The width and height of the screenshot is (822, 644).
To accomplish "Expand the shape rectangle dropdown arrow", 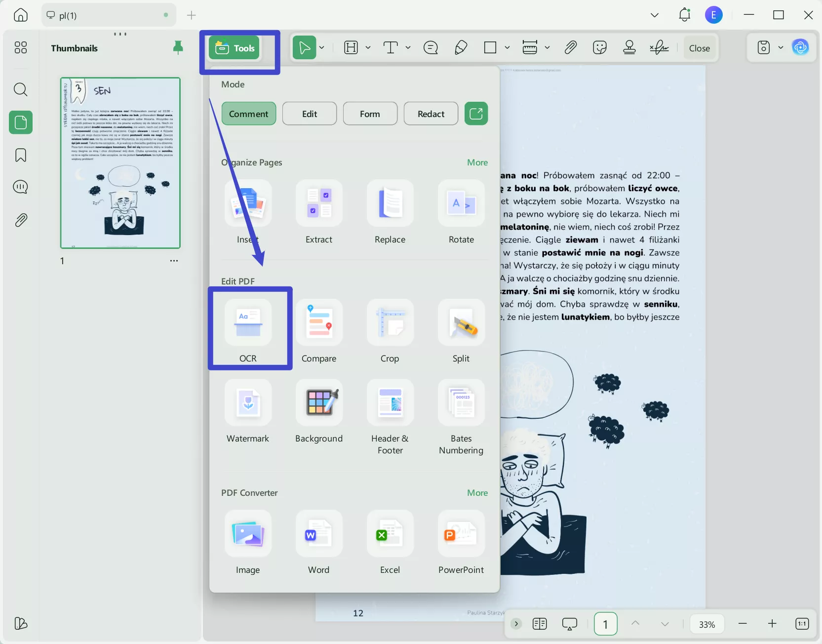I will (x=507, y=48).
